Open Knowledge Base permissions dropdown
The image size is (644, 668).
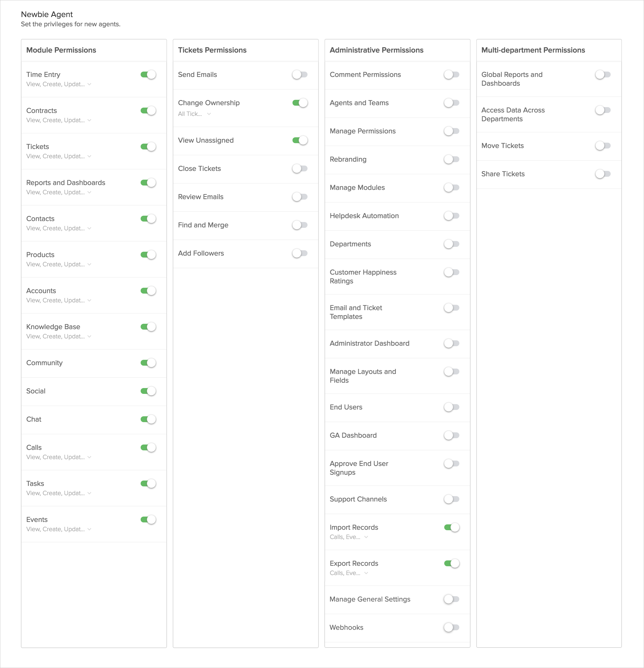point(59,336)
